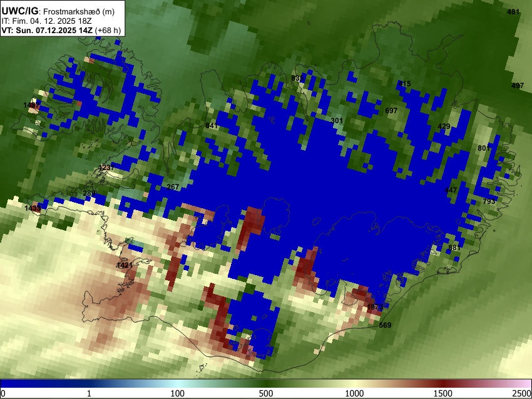Click the legend label 1000
532x399 pixels.
[x=354, y=393]
